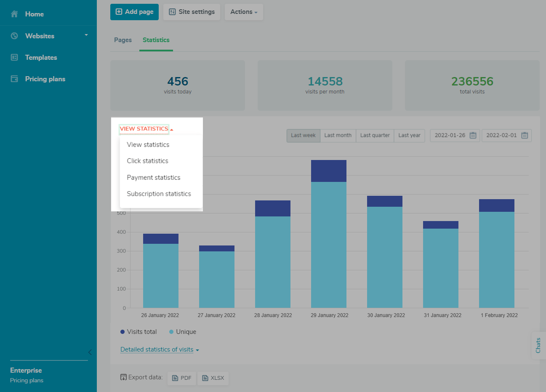Click the Pricing plans wallet icon
Image resolution: width=546 pixels, height=392 pixels.
[x=14, y=79]
